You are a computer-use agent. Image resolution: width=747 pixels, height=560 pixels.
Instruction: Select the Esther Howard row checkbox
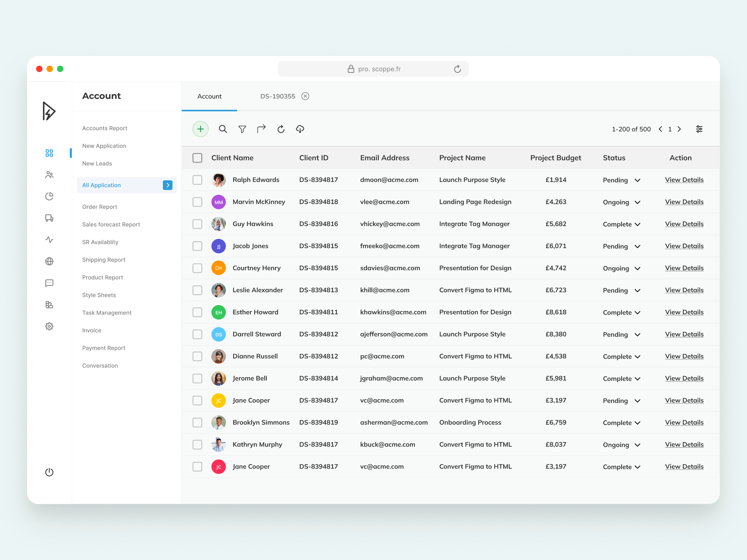pos(197,312)
